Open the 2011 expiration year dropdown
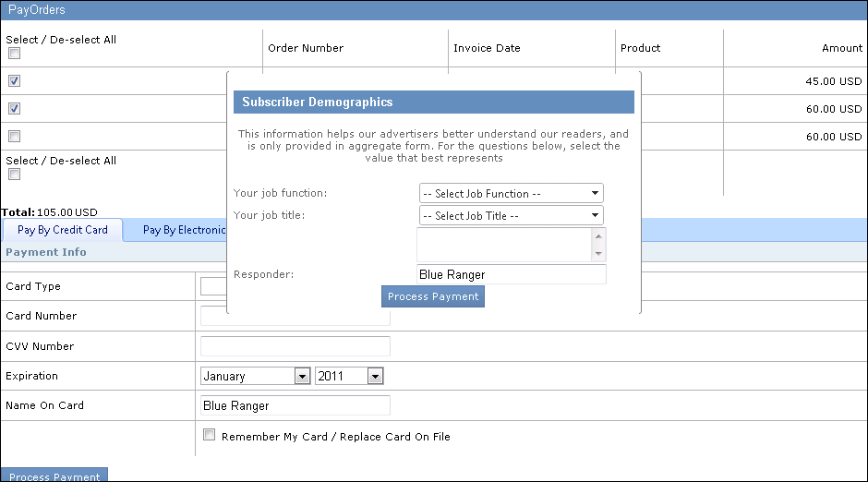The height and width of the screenshot is (482, 868). [349, 377]
